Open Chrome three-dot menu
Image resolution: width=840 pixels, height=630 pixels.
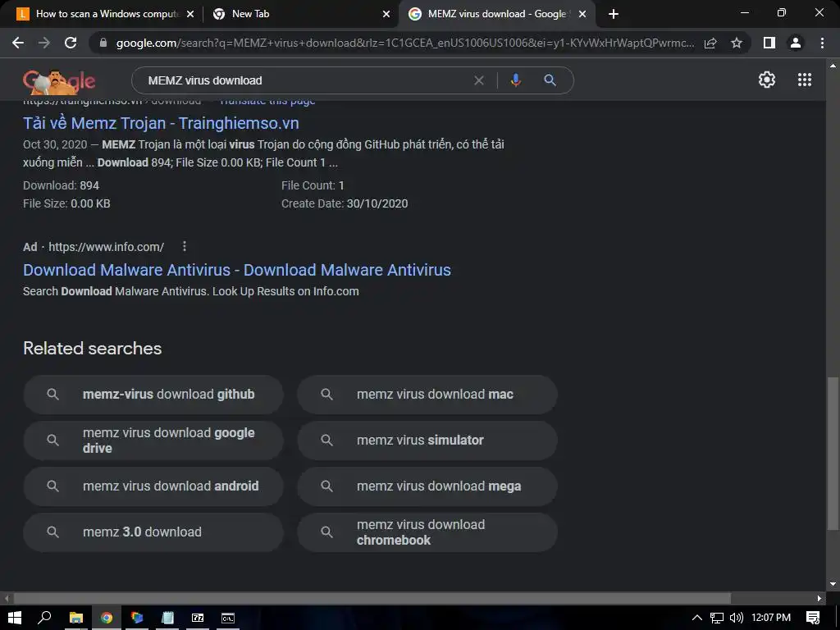(822, 43)
